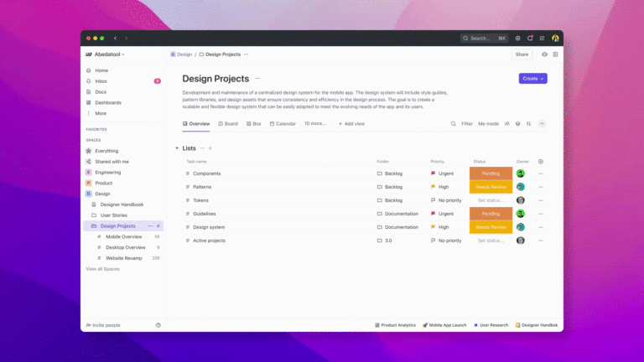Image resolution: width=644 pixels, height=362 pixels.
Task: Open the ellipsis on Design Projects sidebar item
Action: (150, 225)
